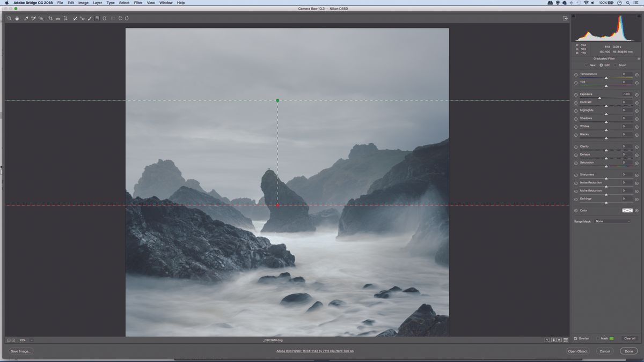This screenshot has height=362, width=644.
Task: Pick the White Balance eyedropper tool
Action: coord(25,18)
